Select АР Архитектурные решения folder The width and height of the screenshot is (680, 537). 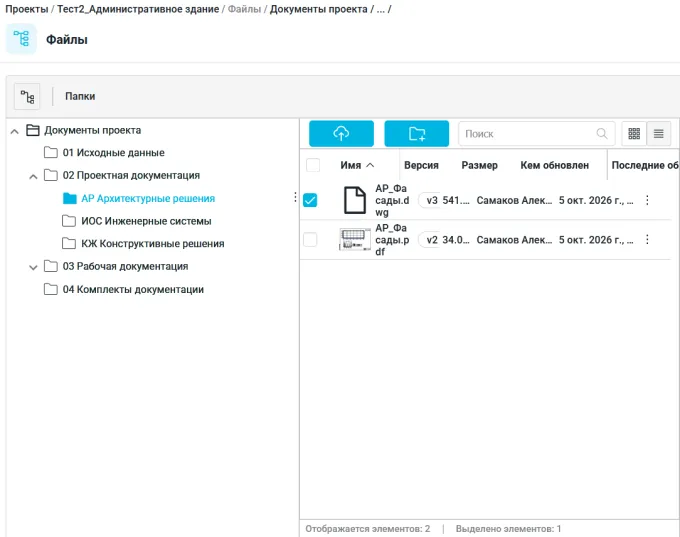click(148, 198)
